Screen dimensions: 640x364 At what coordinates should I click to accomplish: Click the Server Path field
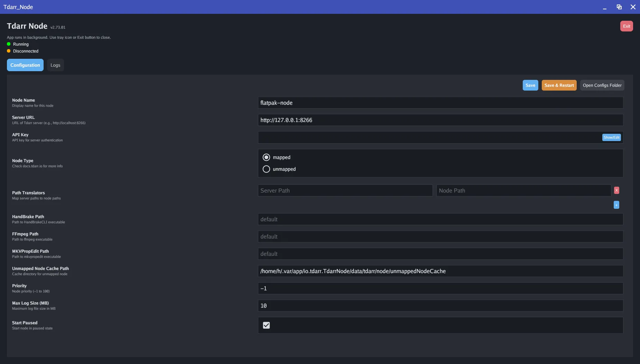[x=345, y=190]
